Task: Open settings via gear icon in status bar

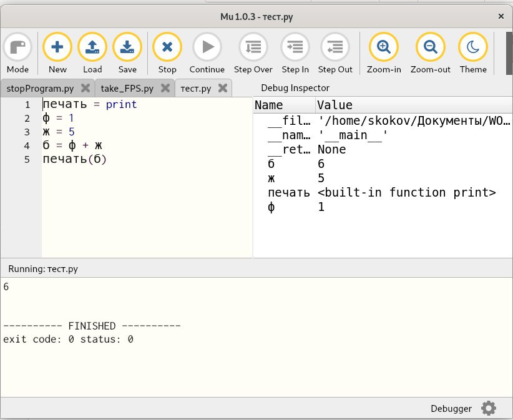Action: coord(489,408)
